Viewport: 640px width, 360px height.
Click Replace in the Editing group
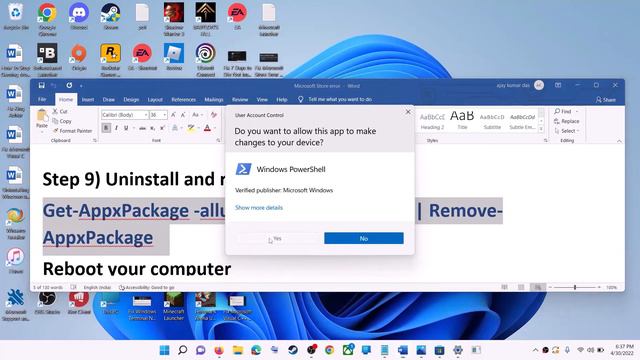click(x=567, y=121)
